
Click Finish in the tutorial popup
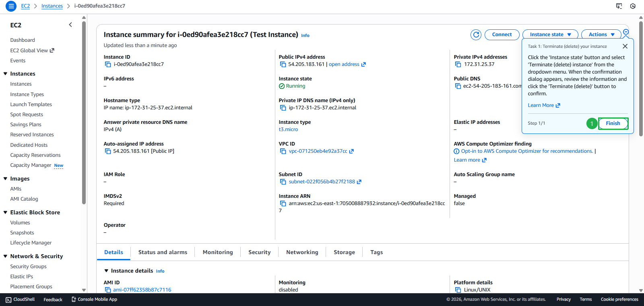pos(613,123)
